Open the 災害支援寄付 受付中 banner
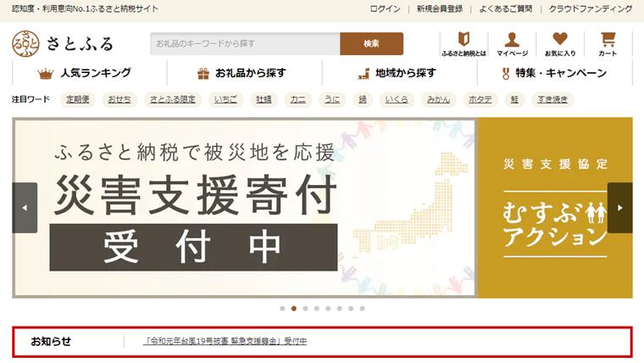This screenshot has width=644, height=363. (x=244, y=208)
